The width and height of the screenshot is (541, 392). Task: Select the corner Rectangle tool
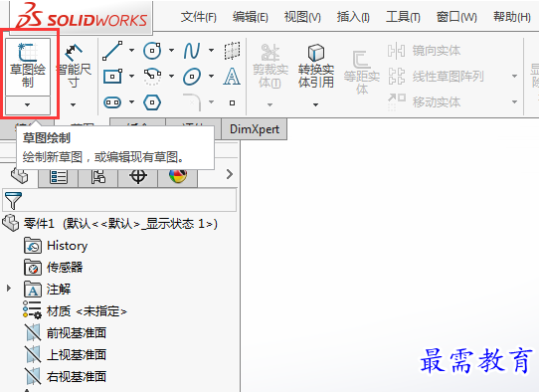(112, 77)
